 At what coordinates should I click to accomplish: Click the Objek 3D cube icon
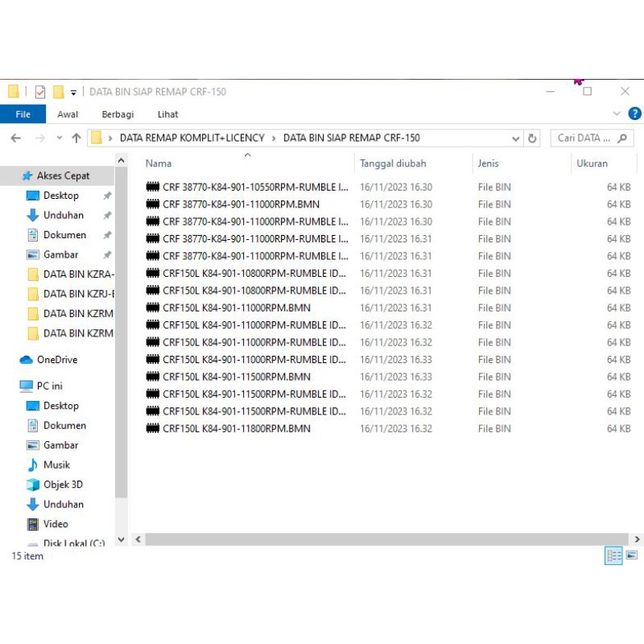[33, 485]
